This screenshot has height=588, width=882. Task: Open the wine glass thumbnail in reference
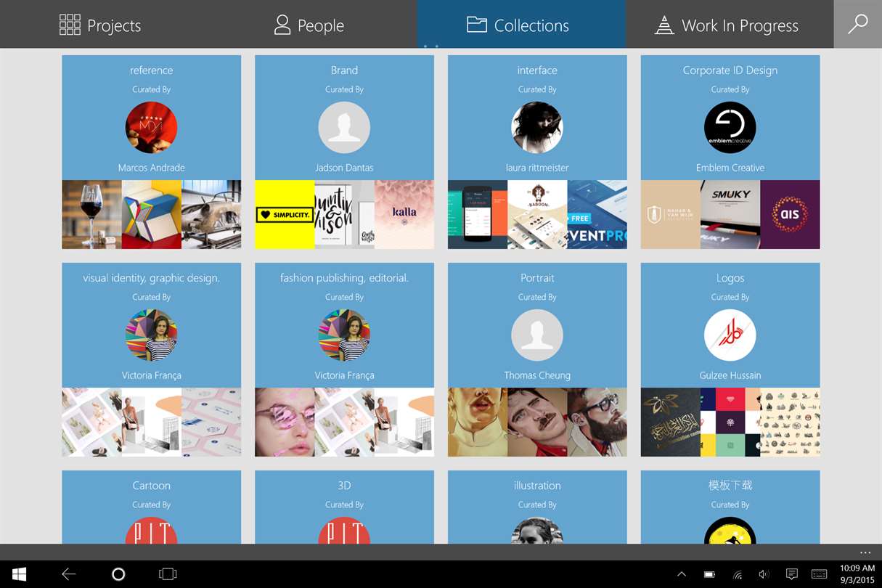point(91,214)
